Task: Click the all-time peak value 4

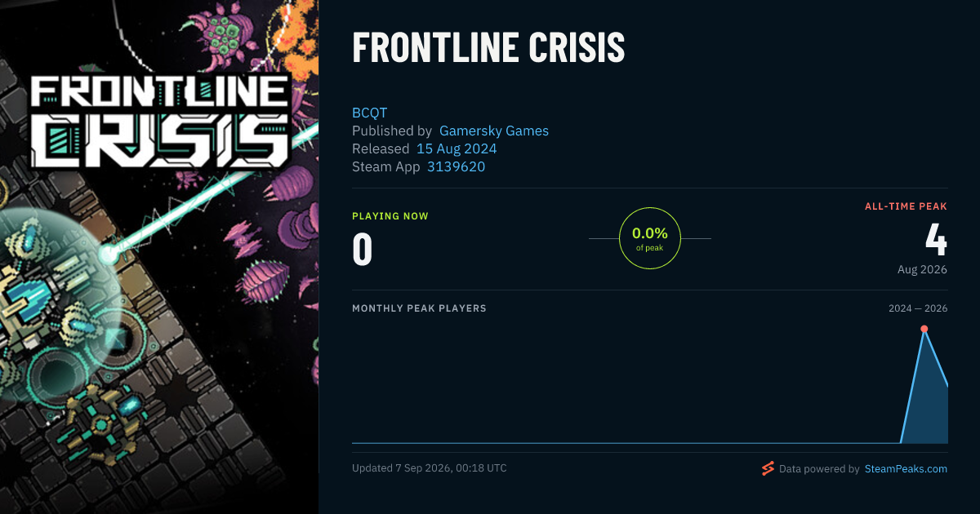Action: point(936,240)
